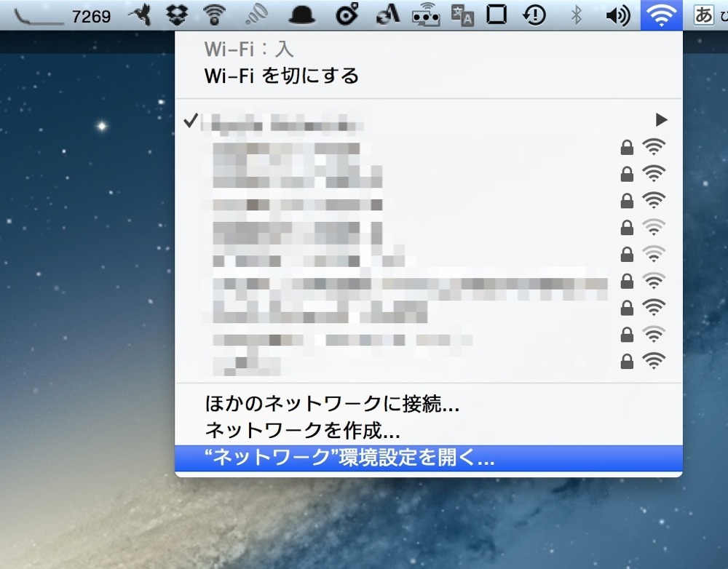This screenshot has height=569, width=728.
Task: Open the stylized A script icon
Action: 387,15
